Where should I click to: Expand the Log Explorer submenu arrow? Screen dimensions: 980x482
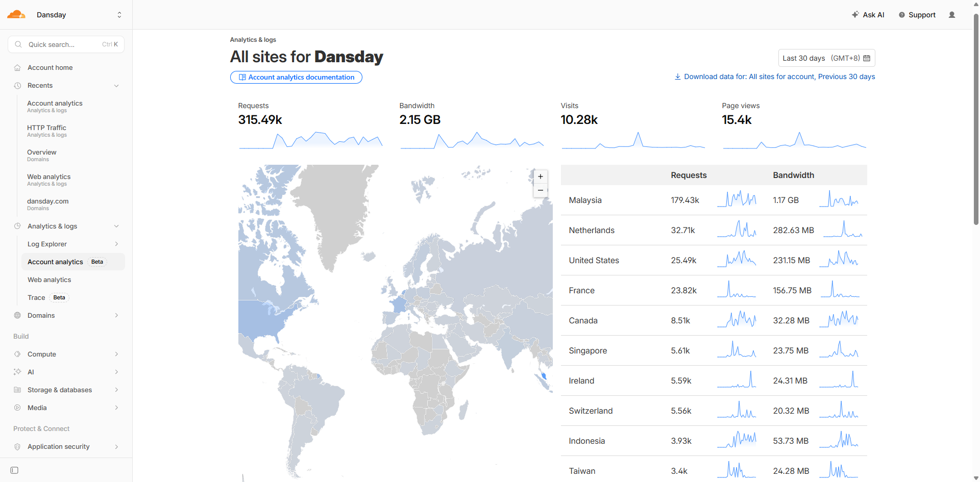point(116,244)
